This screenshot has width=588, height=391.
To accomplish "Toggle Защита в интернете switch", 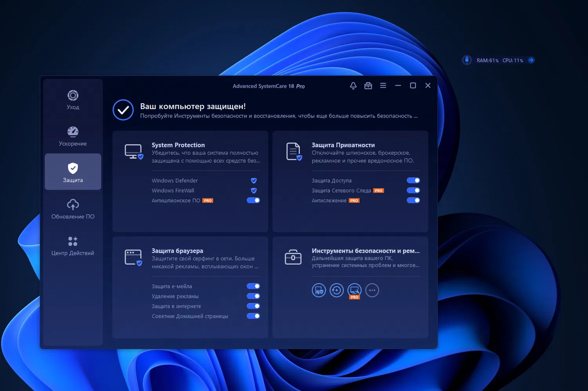I will (253, 306).
